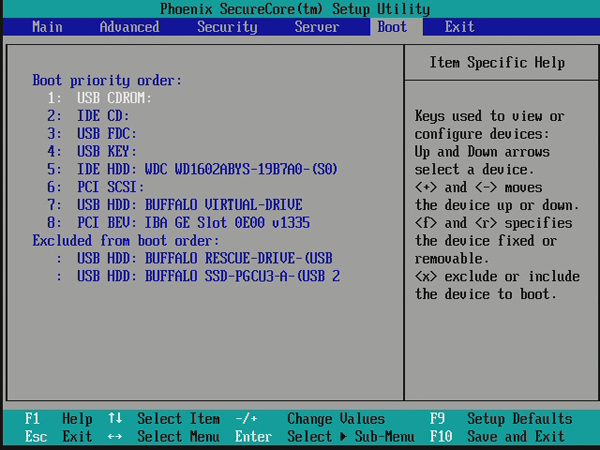
Task: Select boot entry 6: PCI SCSI
Action: [96, 187]
